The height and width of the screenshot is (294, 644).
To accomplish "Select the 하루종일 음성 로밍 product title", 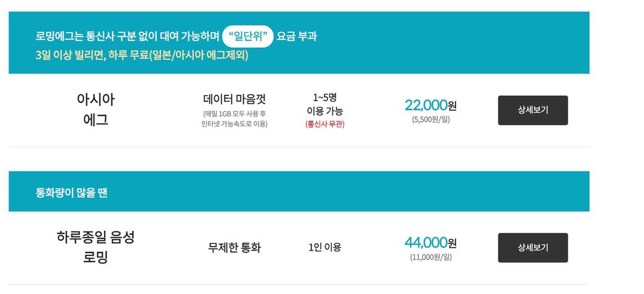I will coord(95,246).
